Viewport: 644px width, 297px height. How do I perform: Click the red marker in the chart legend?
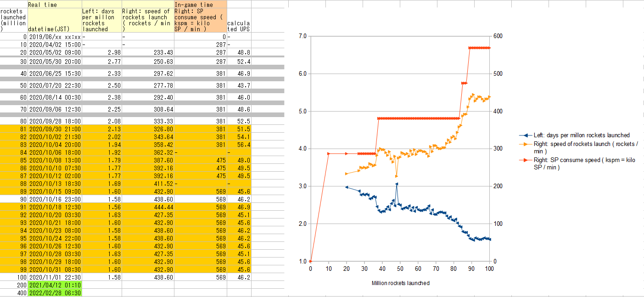pos(525,160)
